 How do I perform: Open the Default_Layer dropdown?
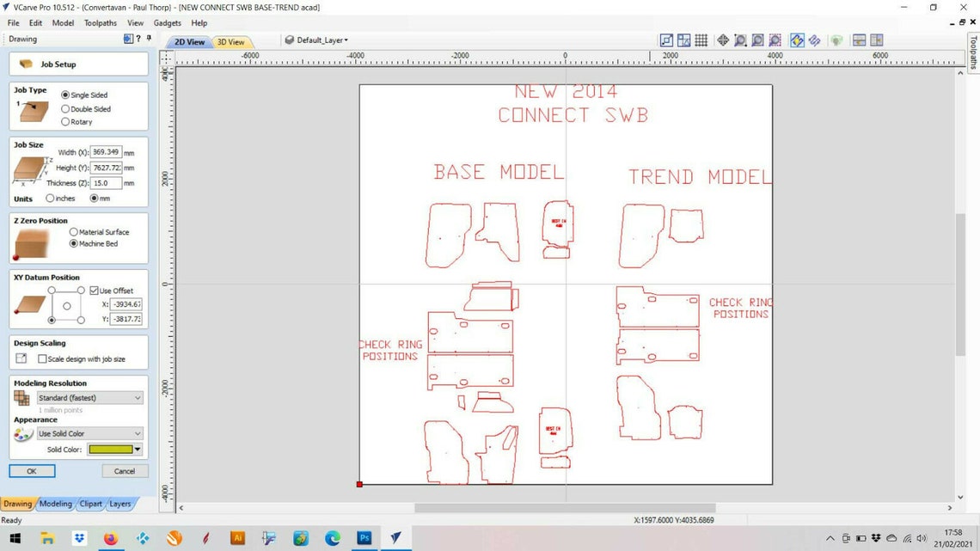point(317,40)
